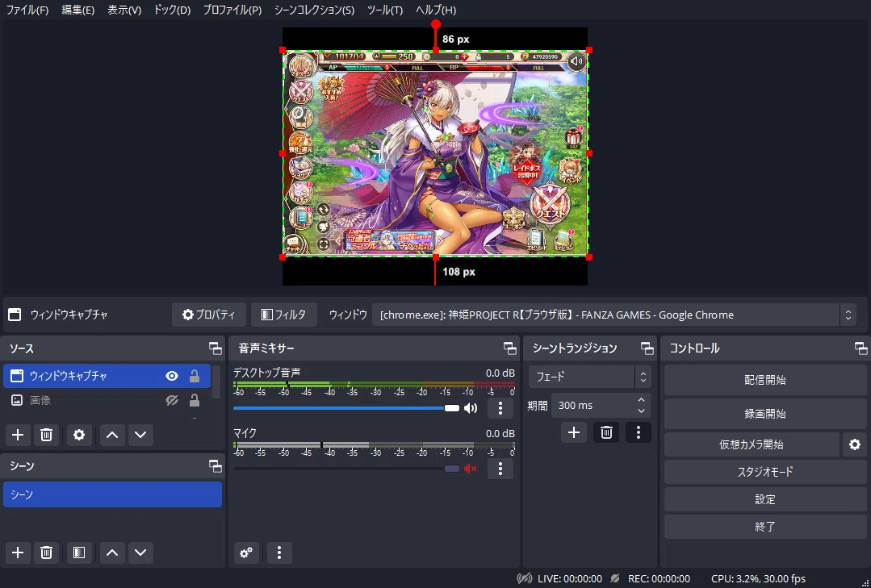Remove transition with trash icon
Image resolution: width=871 pixels, height=588 pixels.
[x=606, y=432]
